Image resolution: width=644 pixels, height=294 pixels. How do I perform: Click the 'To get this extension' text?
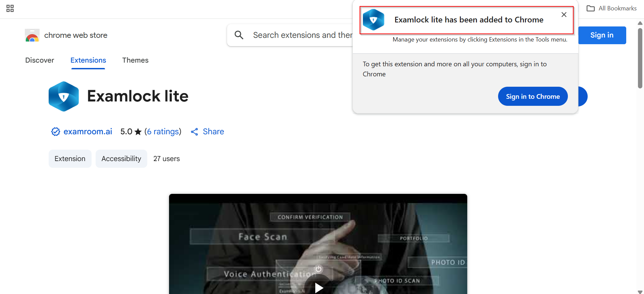(455, 69)
